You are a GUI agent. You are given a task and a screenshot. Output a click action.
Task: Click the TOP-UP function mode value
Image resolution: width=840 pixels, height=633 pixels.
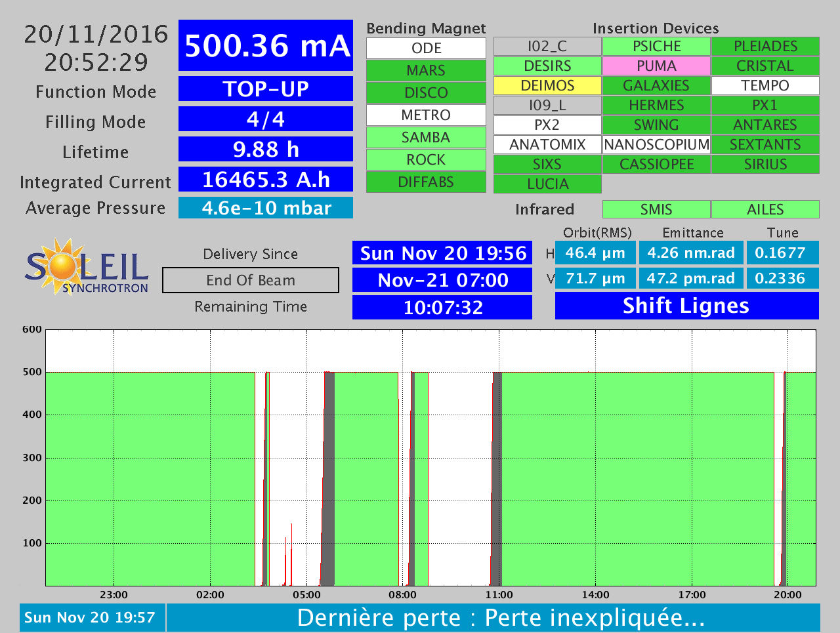click(266, 89)
